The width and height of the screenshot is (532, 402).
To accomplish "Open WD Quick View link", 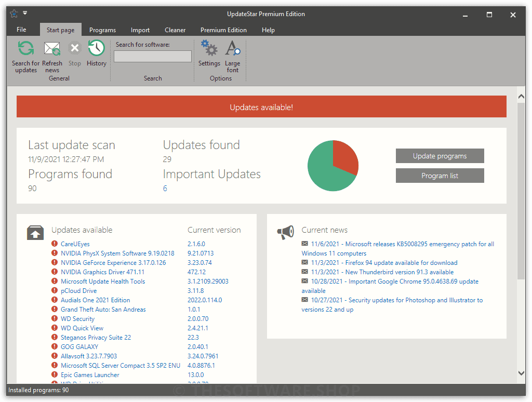I will pyautogui.click(x=82, y=328).
